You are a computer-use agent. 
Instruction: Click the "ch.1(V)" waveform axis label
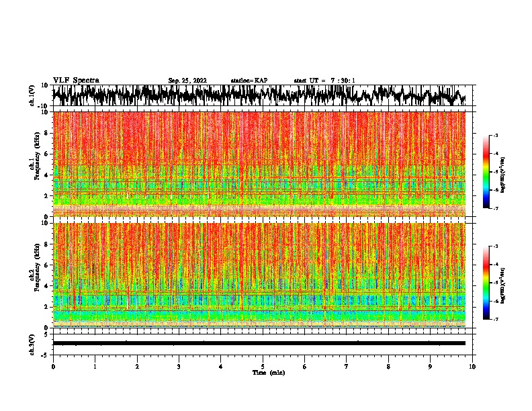[x=32, y=95]
